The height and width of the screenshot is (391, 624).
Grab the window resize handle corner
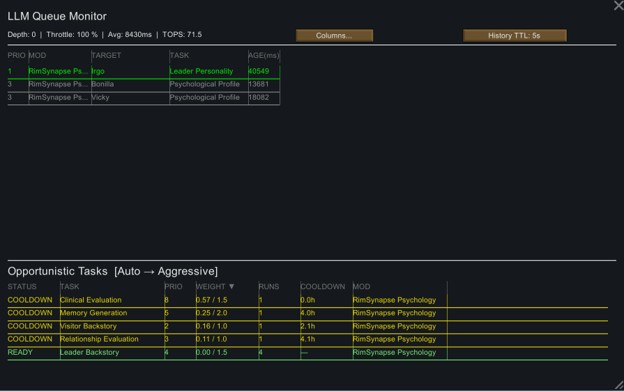[619, 385]
